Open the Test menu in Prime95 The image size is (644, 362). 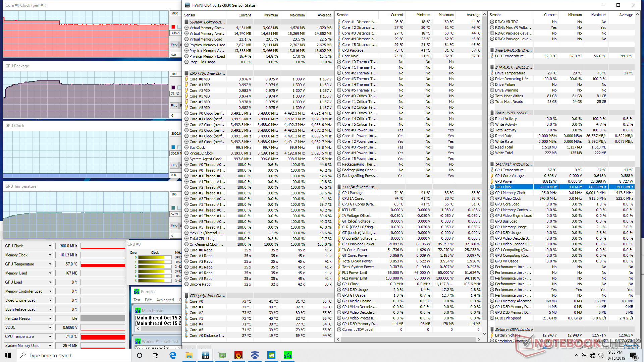(137, 300)
